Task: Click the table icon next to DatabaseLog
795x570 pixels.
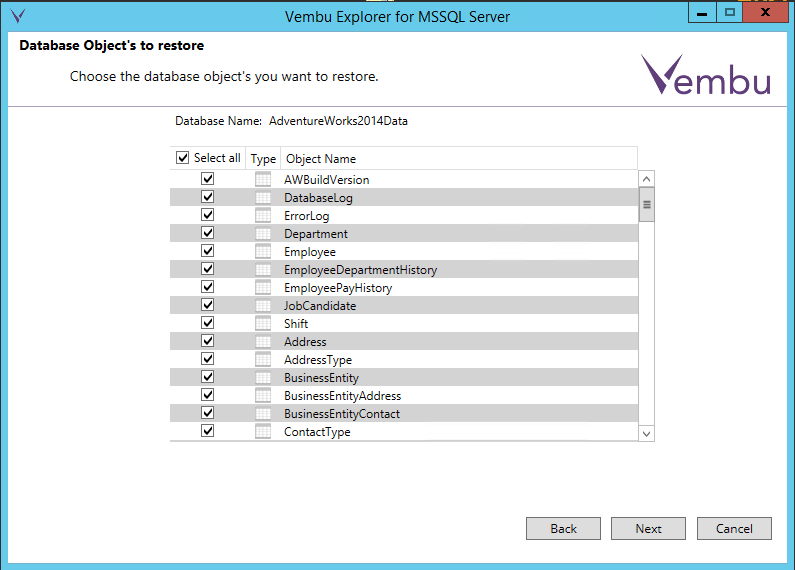Action: (x=263, y=198)
